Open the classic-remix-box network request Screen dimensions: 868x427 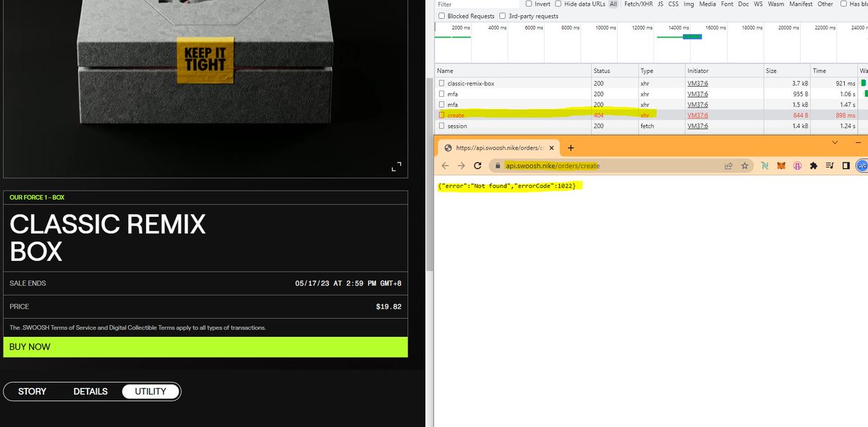471,84
